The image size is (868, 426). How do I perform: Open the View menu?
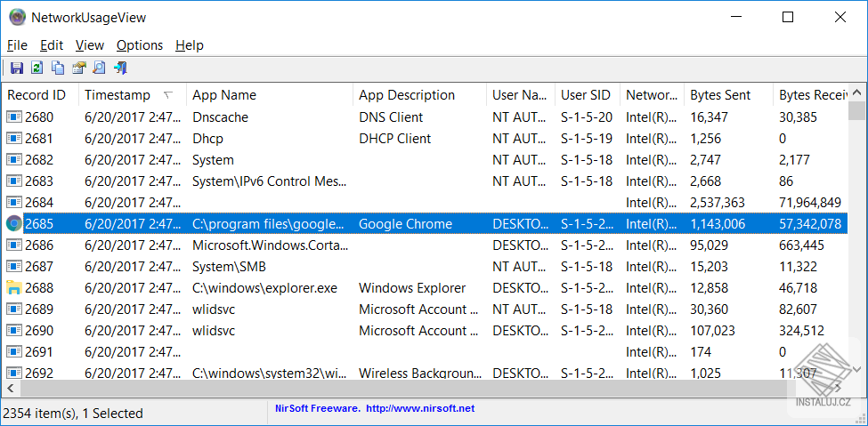coord(90,45)
